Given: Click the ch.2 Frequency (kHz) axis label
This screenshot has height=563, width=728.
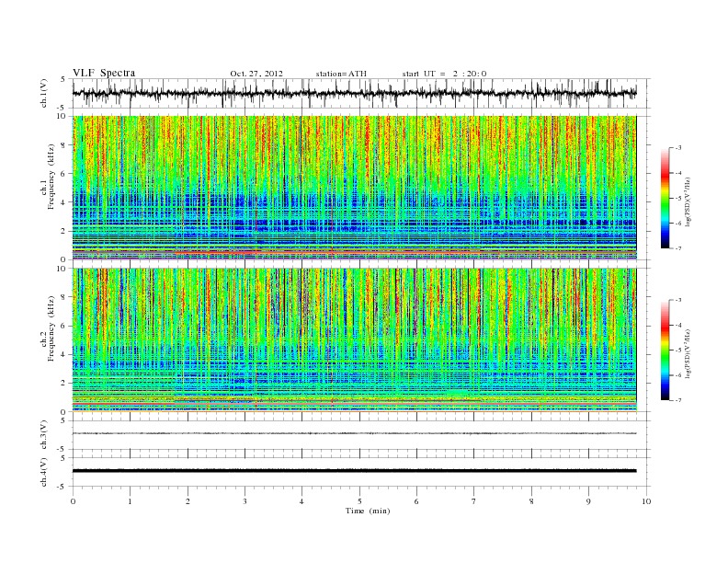Looking at the screenshot, I should [x=48, y=328].
